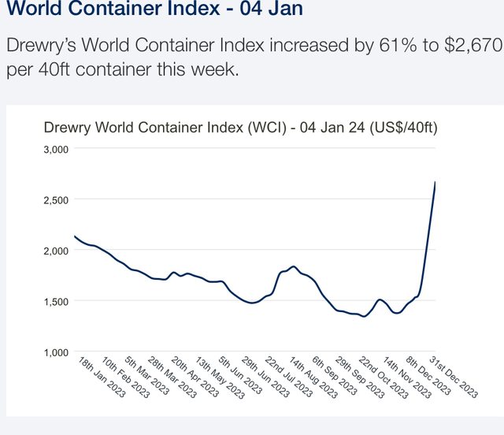Click the 3,000 y-axis label
504x435 pixels.
[x=56, y=149]
